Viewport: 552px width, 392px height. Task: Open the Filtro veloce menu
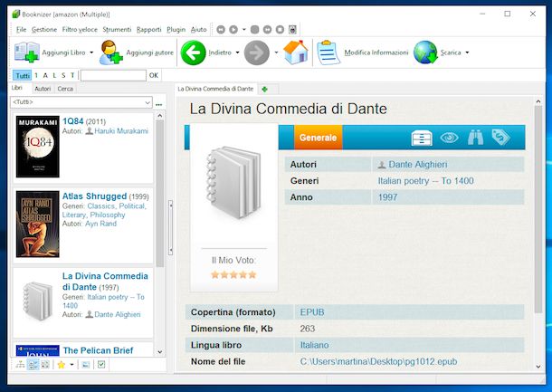click(80, 30)
